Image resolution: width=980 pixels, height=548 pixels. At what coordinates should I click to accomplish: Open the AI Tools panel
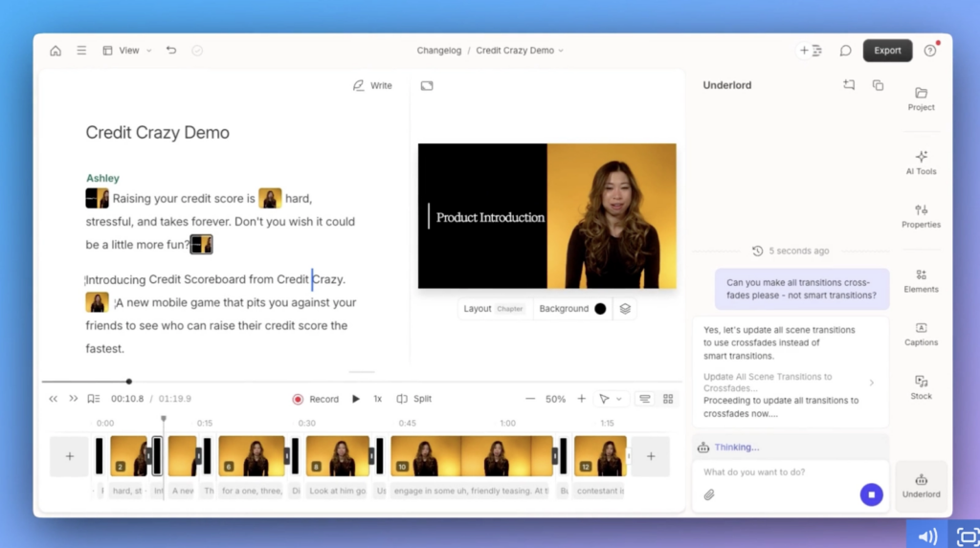921,162
